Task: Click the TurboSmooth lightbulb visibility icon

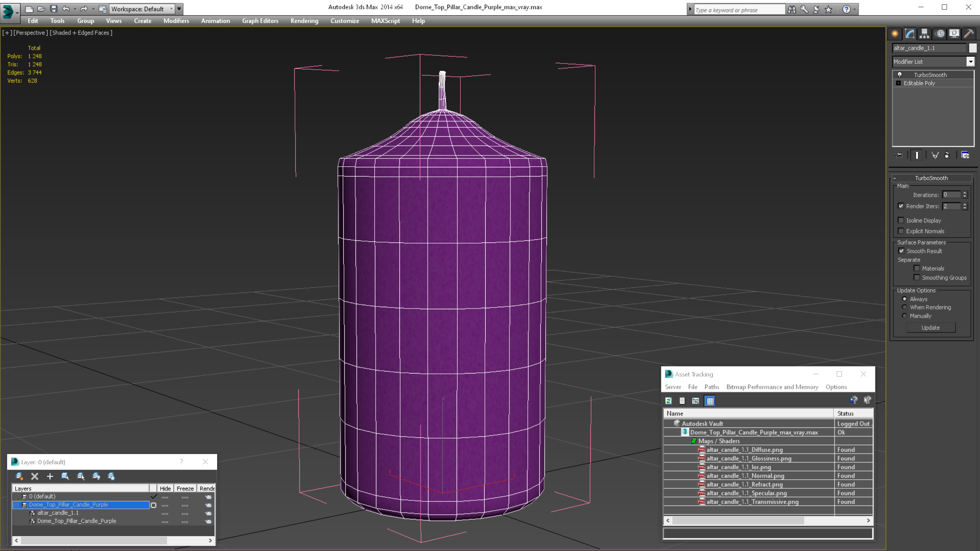Action: (900, 75)
